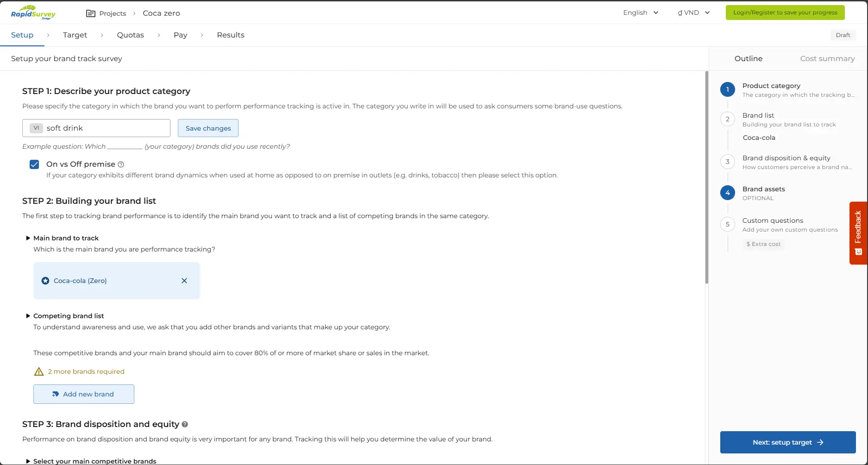Switch to the Target tab
This screenshot has width=868, height=465.
75,35
